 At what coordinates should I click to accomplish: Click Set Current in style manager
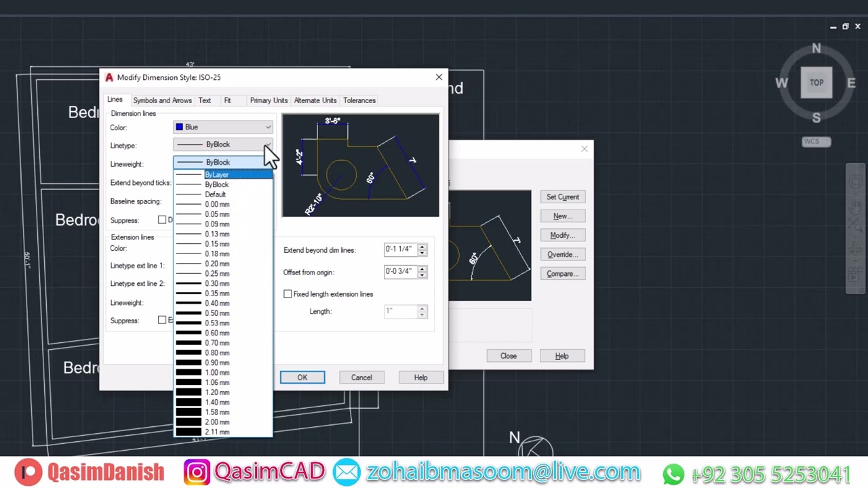(x=563, y=197)
